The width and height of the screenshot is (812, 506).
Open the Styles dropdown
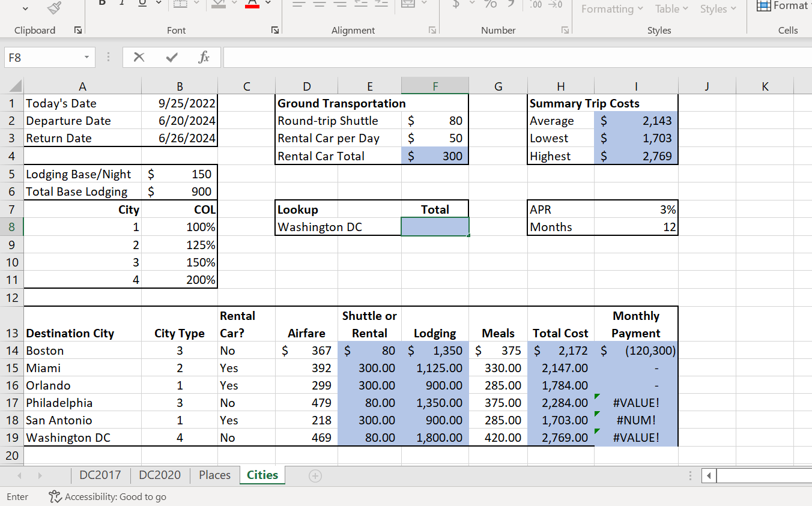pos(718,9)
